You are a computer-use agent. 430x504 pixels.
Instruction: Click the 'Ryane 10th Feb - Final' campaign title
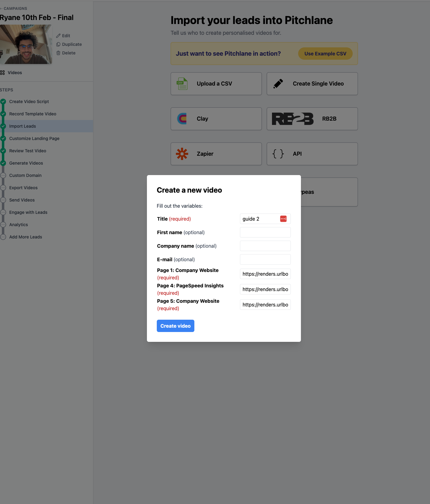[x=37, y=18]
